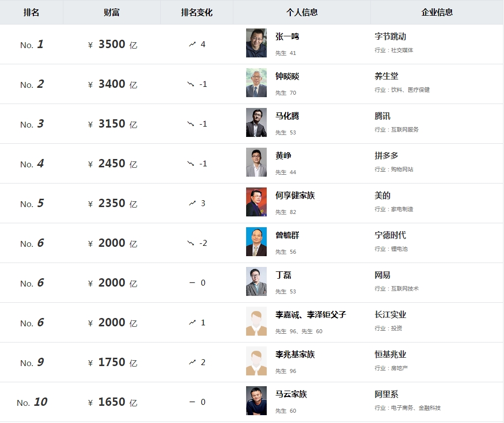The height and width of the screenshot is (423, 504).
Task: Select 马云家族's portrait thumbnail
Action: coord(256,401)
